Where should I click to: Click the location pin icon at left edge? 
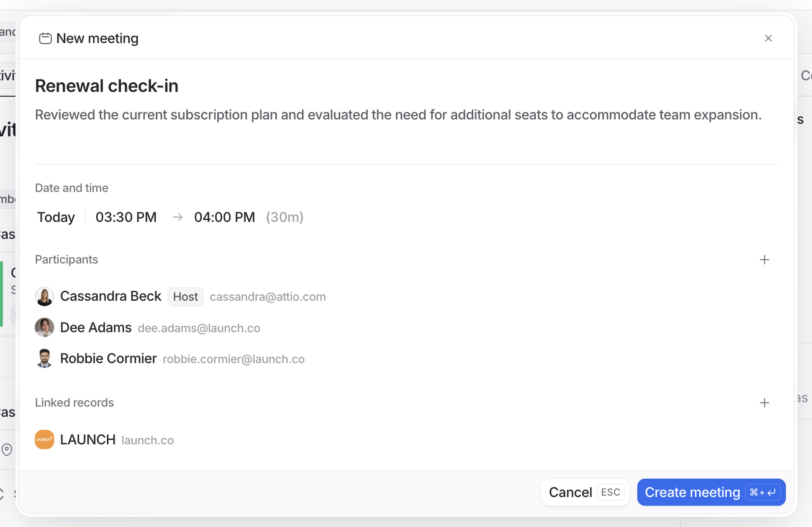click(x=7, y=450)
